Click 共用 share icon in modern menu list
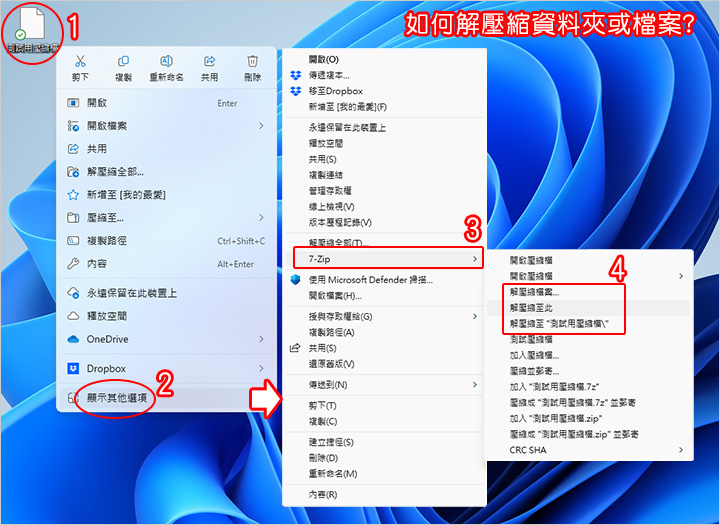The width and height of the screenshot is (720, 525). 73,149
